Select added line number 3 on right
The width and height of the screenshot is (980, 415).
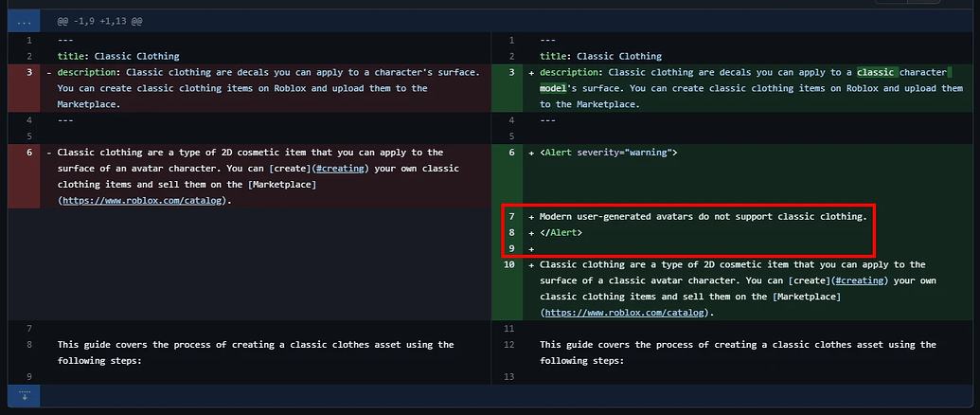click(x=511, y=72)
